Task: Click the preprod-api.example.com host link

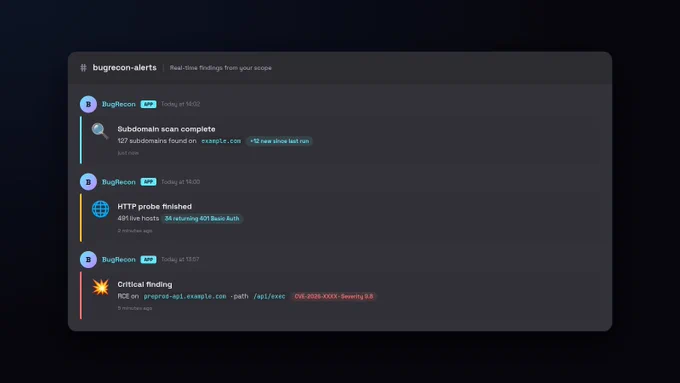Action: tap(185, 296)
